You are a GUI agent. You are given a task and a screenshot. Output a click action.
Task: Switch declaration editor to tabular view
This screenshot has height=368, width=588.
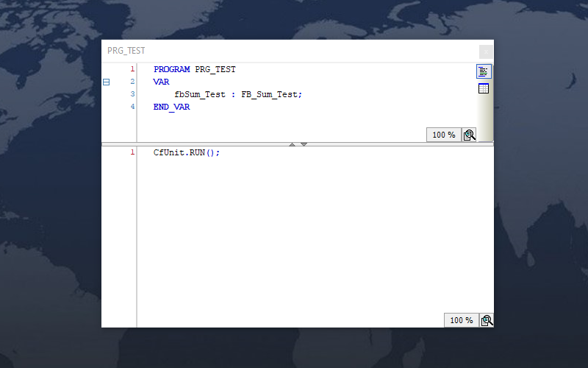coord(483,89)
